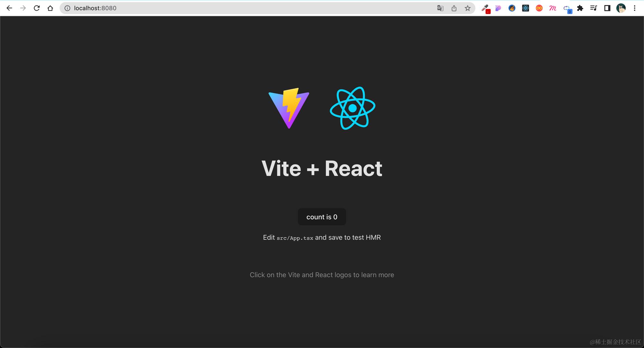Click the forward navigation arrow
This screenshot has height=348, width=644.
coord(23,8)
